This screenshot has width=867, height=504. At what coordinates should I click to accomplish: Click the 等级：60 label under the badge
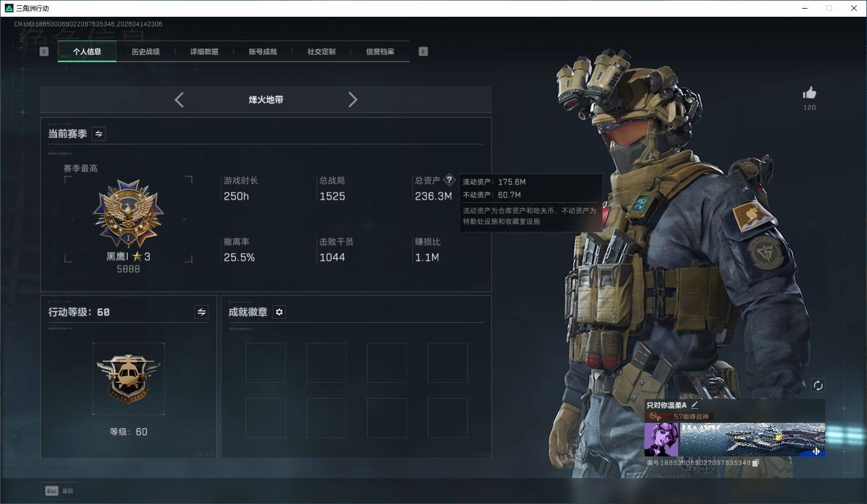point(128,432)
